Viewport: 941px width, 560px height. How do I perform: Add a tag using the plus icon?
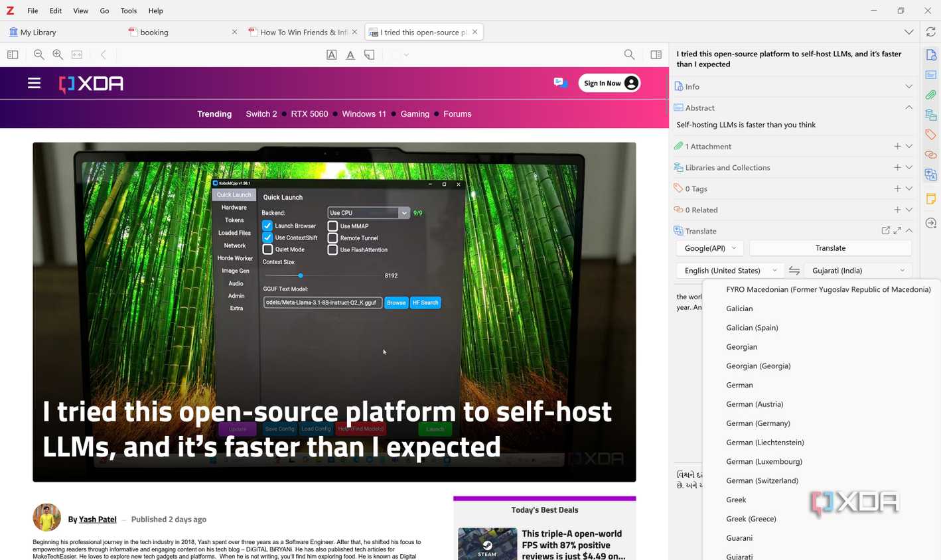tap(897, 189)
